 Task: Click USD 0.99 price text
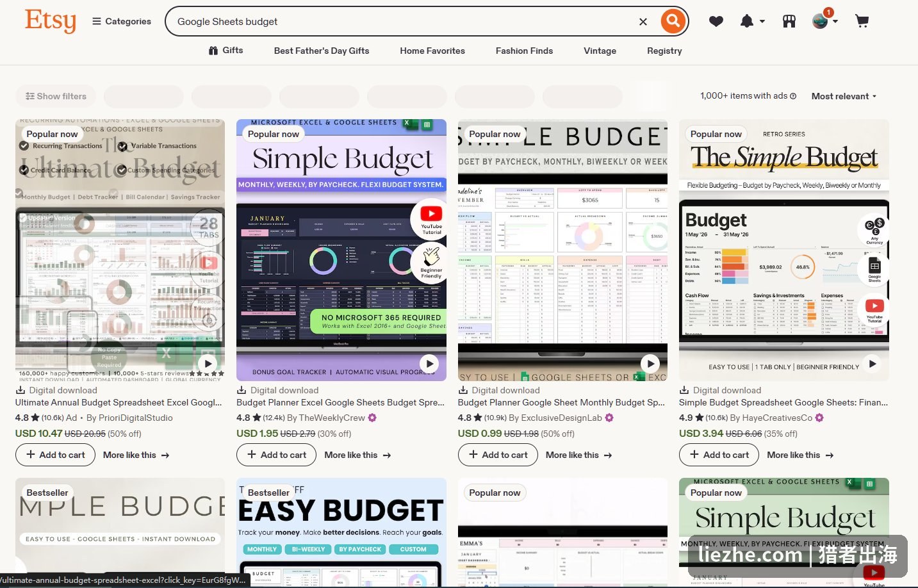click(x=480, y=433)
